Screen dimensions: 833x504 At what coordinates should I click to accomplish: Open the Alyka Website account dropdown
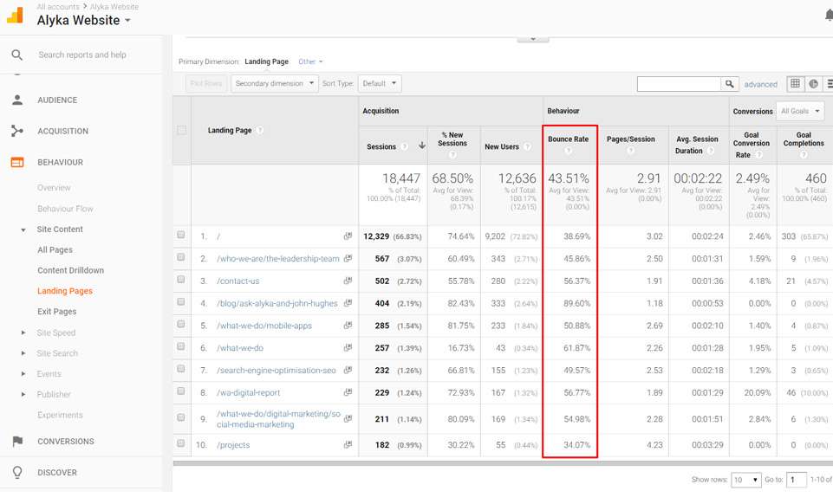tap(84, 20)
